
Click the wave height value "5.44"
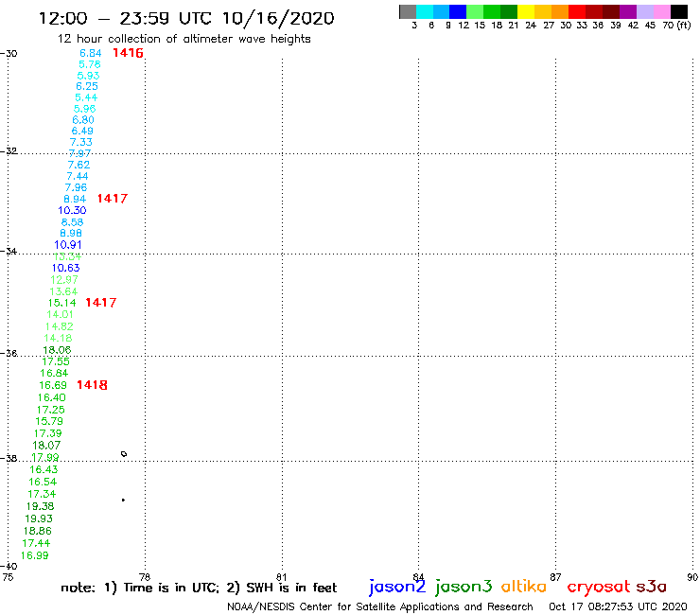click(86, 97)
